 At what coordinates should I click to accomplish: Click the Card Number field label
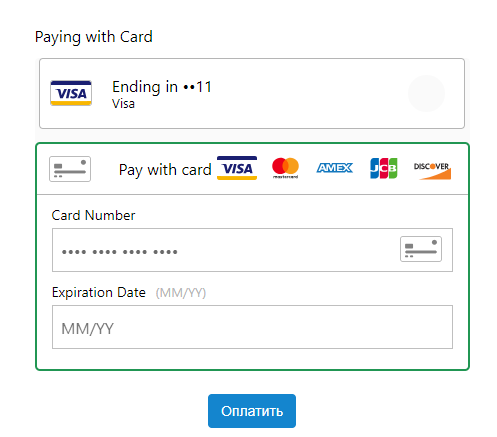(93, 215)
